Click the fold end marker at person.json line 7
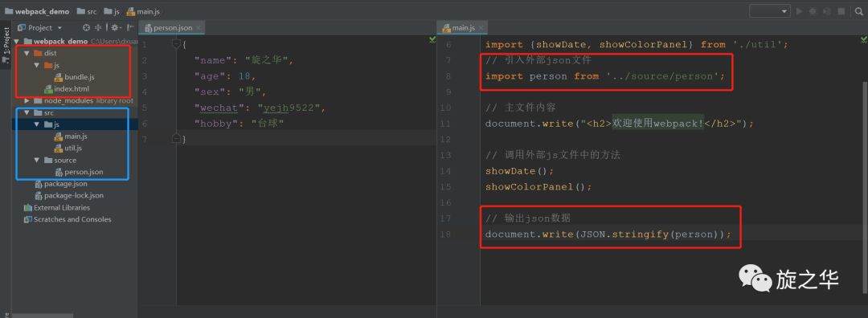The image size is (868, 318). pyautogui.click(x=177, y=139)
